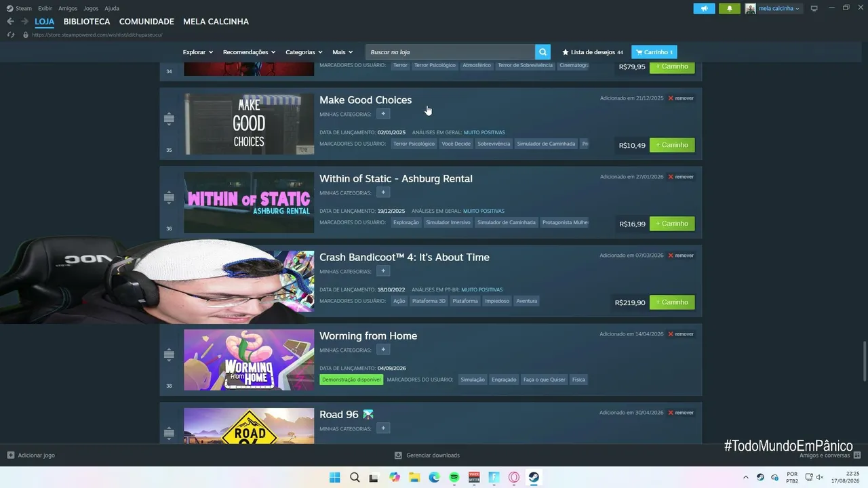Viewport: 868px width, 488px height.
Task: Open the Amigos menu
Action: pyautogui.click(x=68, y=8)
